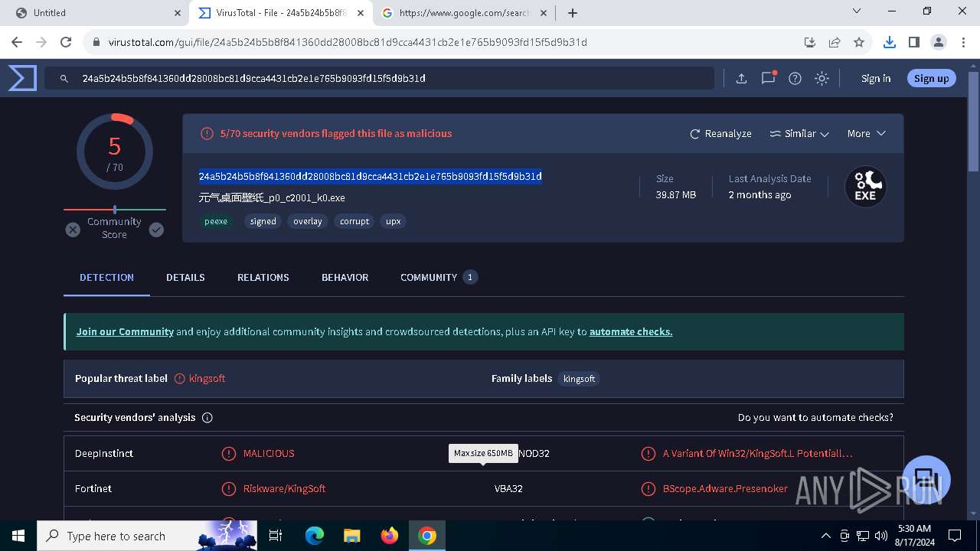Open the Windows Start menu
Image resolution: width=980 pixels, height=551 pixels.
(x=18, y=536)
